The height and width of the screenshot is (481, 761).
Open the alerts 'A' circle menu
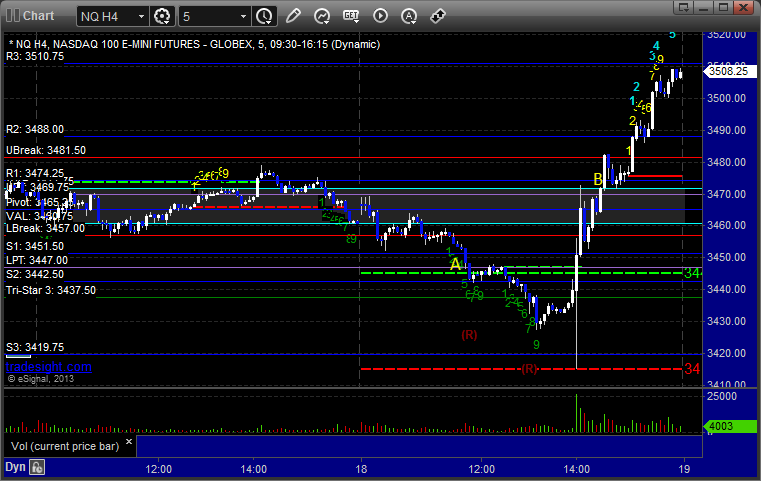click(x=409, y=16)
